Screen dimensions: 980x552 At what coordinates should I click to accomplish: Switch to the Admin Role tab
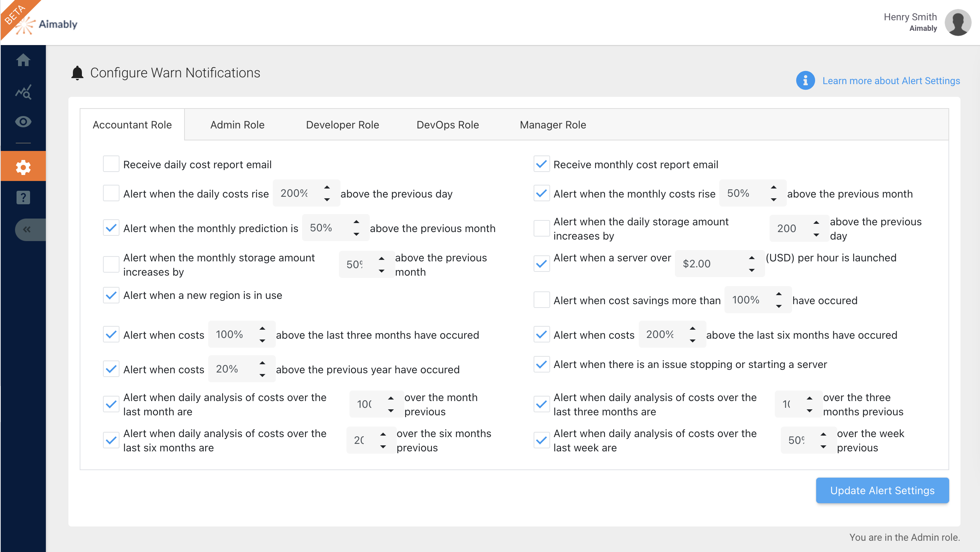pyautogui.click(x=237, y=125)
